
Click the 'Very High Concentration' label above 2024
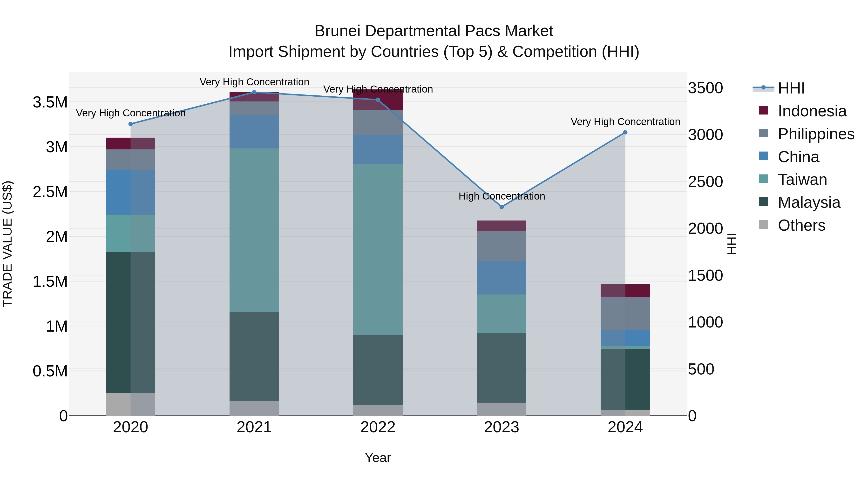pyautogui.click(x=625, y=122)
